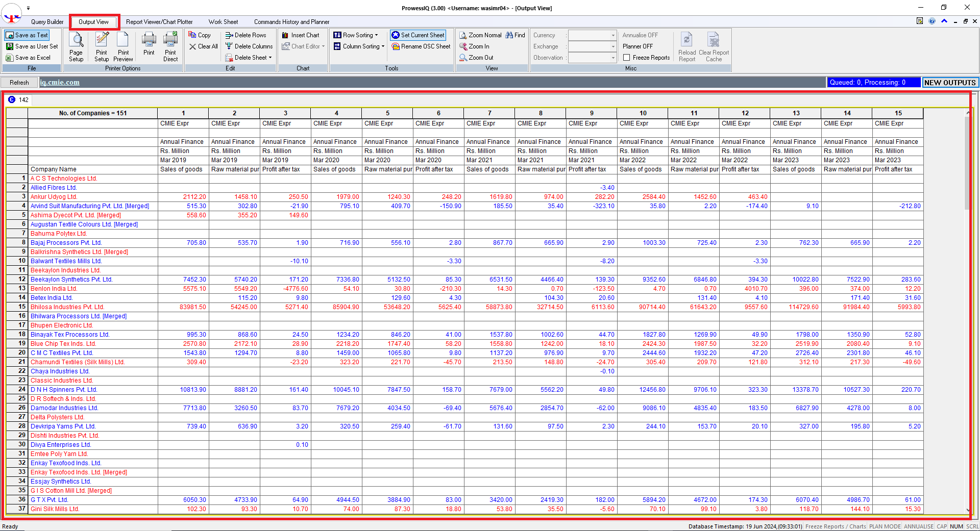Click Freeze Reports / Charts in status bar
980x531 pixels.
click(836, 526)
